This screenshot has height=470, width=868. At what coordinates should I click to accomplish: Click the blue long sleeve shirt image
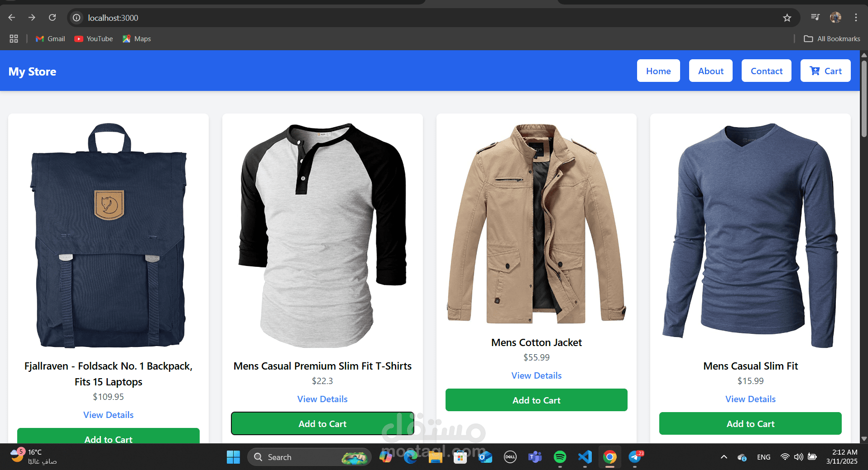pos(750,235)
